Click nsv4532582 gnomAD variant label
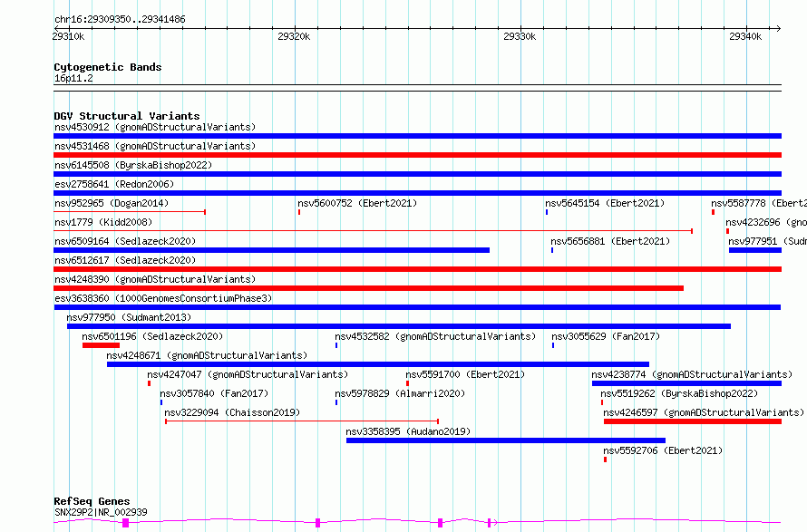The image size is (807, 532). pos(435,336)
